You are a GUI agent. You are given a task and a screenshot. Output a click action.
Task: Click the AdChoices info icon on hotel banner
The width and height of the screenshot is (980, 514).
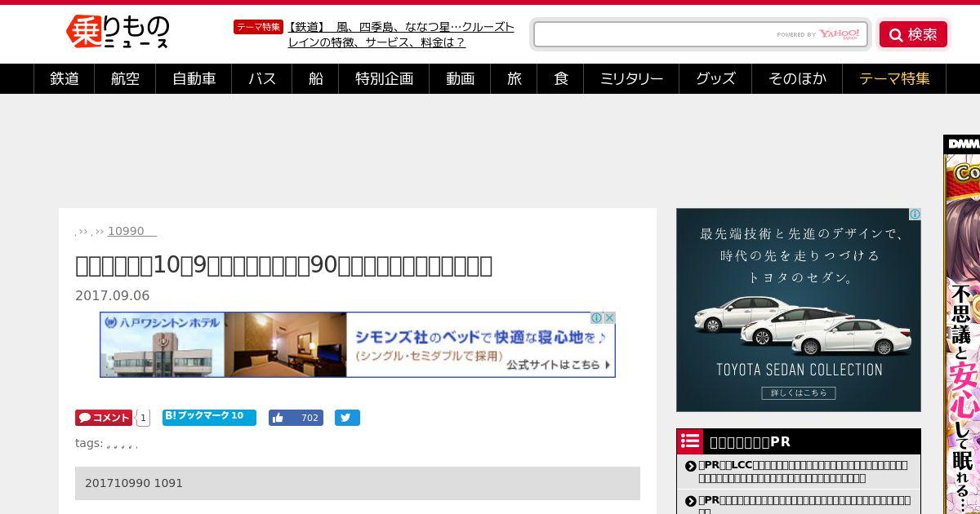[596, 317]
